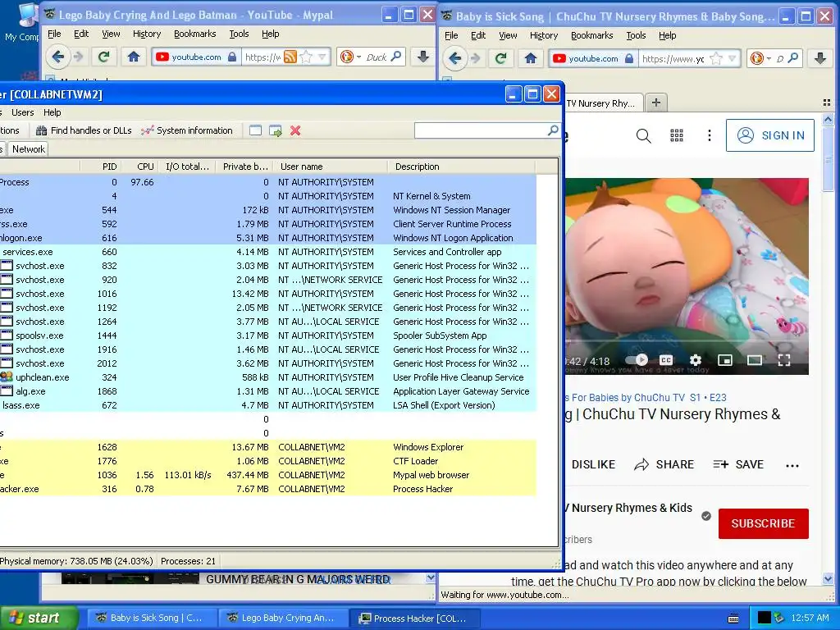Toggle the autoplay switch in the video player
This screenshot has height=630, width=840.
click(637, 360)
